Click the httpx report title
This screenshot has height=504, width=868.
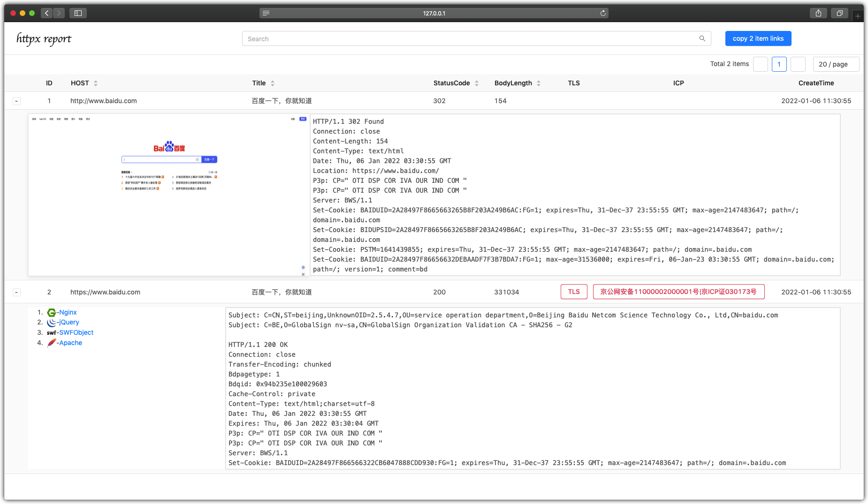click(44, 38)
